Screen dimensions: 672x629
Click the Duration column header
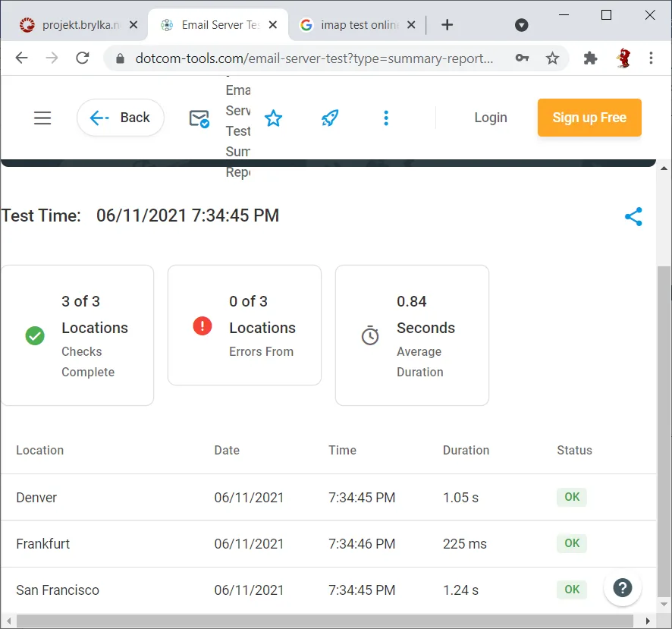click(x=466, y=450)
